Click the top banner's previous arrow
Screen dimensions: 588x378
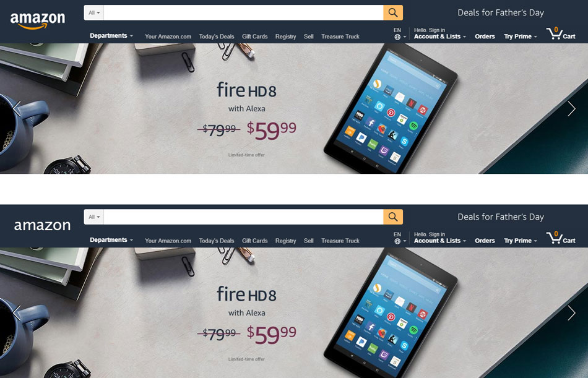[17, 109]
